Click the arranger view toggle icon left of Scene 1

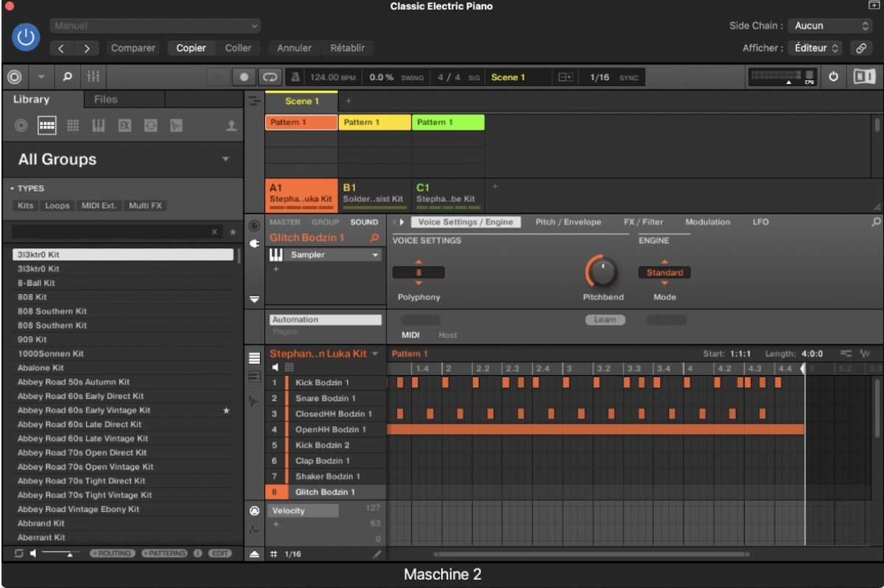[253, 101]
